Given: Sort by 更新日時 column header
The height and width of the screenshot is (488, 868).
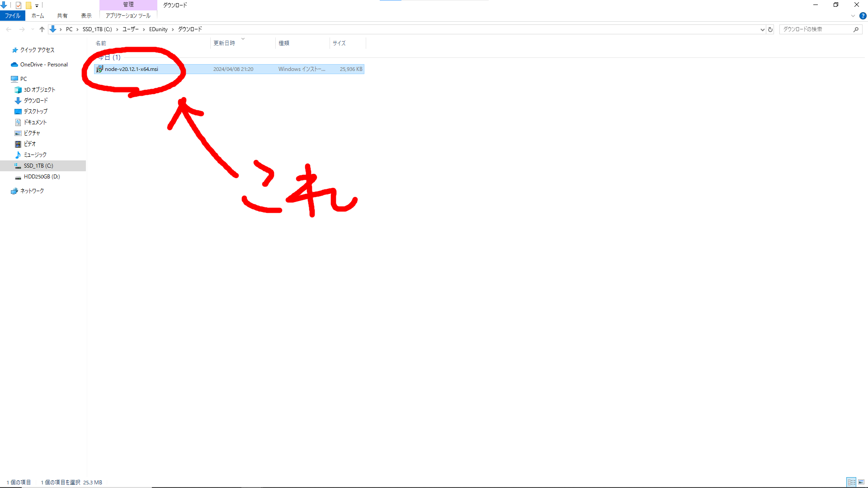Looking at the screenshot, I should click(x=224, y=43).
